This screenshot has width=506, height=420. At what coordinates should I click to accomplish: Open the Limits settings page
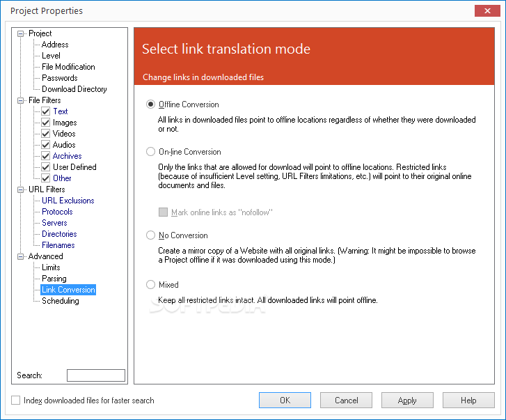51,267
